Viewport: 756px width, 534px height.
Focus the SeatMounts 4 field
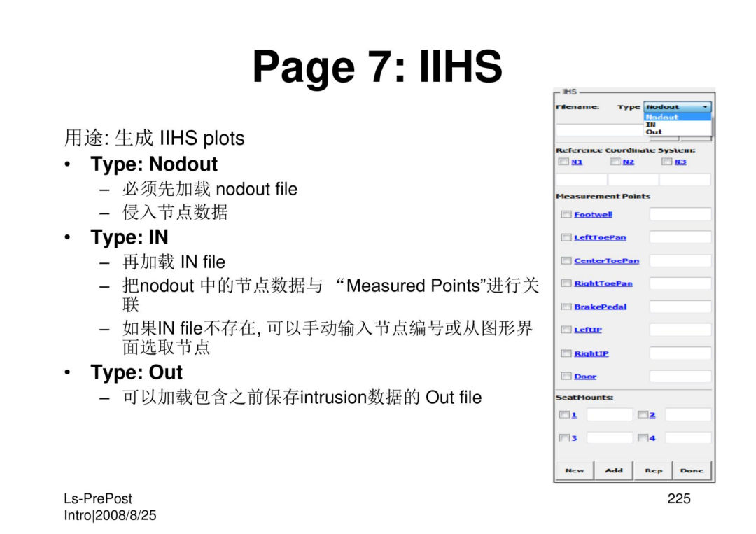point(689,437)
